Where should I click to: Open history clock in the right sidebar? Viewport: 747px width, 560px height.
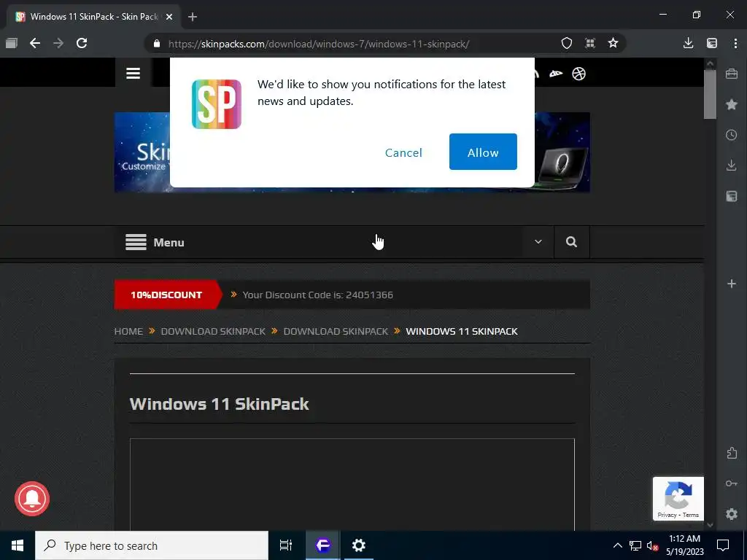click(732, 135)
